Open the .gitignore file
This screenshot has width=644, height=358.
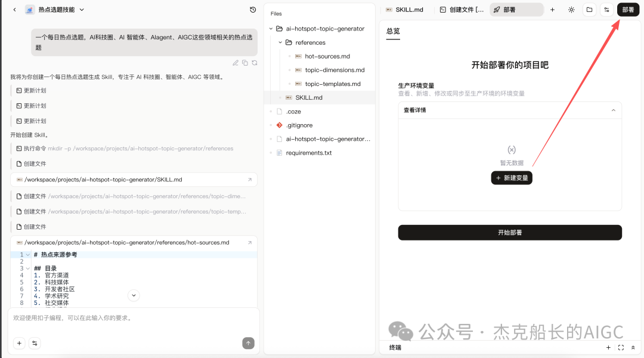click(x=299, y=125)
